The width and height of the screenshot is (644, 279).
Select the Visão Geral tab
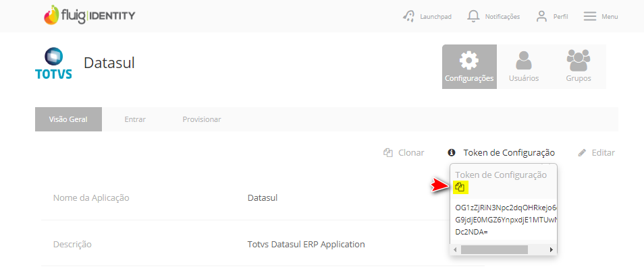(68, 119)
